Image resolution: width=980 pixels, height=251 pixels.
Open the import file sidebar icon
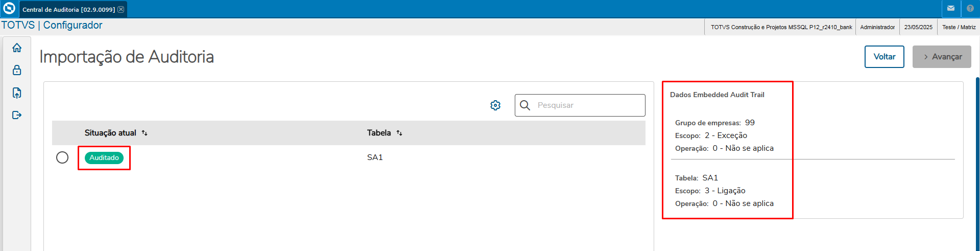coord(17,93)
